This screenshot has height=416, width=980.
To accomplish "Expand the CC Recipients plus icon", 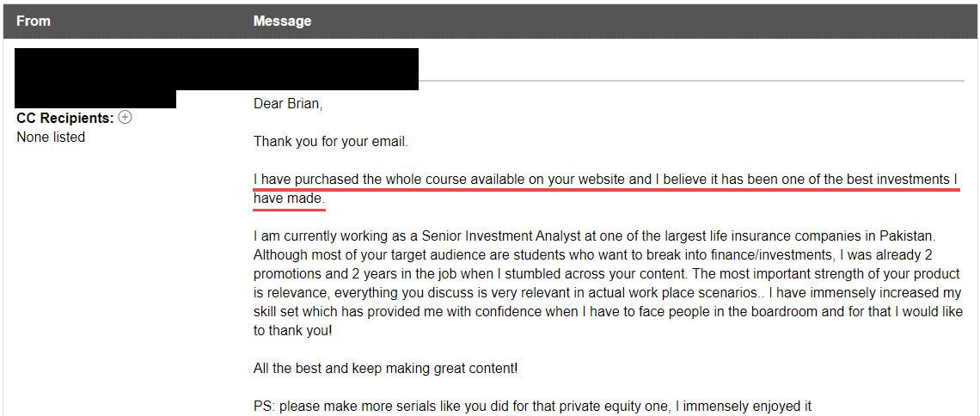I will coord(126,118).
